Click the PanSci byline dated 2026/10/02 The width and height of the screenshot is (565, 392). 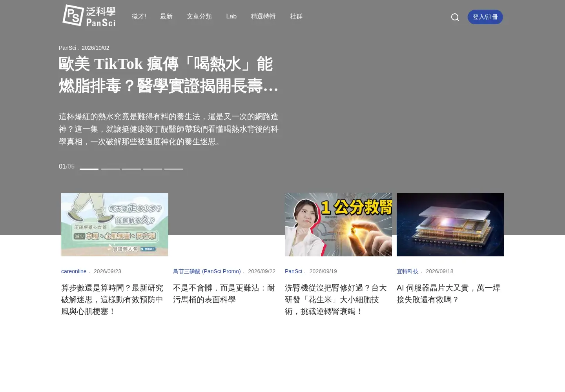(84, 48)
